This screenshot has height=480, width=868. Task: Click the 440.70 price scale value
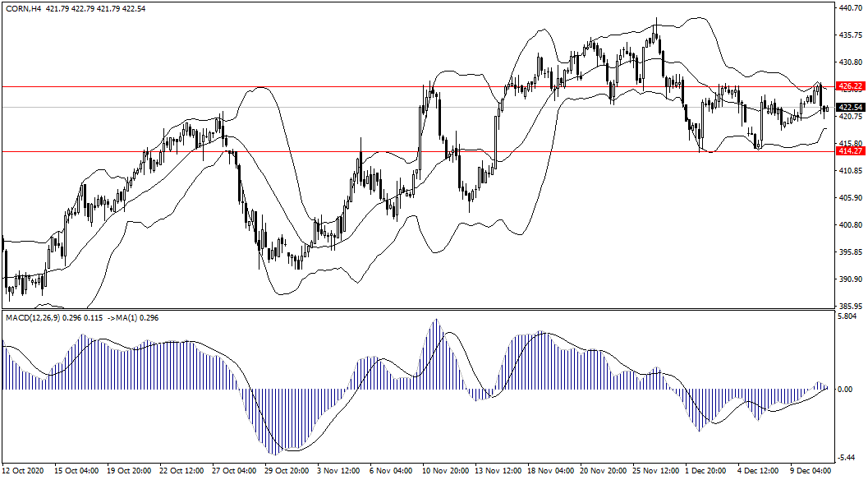click(x=849, y=8)
